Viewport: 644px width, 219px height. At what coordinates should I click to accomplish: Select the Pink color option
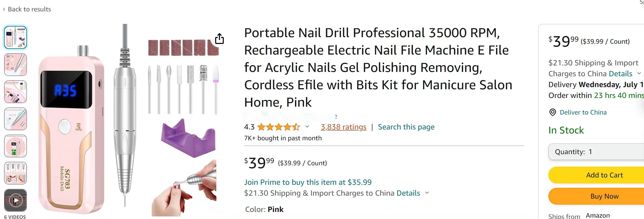tap(275, 209)
